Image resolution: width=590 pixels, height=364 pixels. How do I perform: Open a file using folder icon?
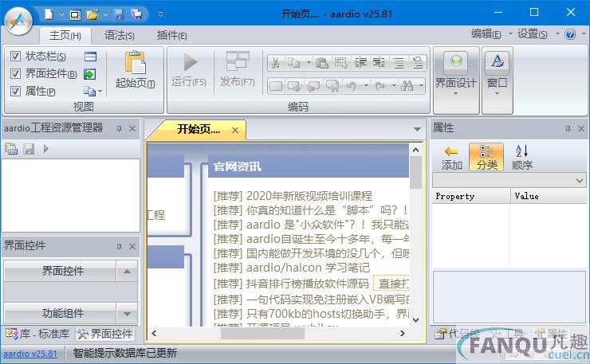coord(92,14)
